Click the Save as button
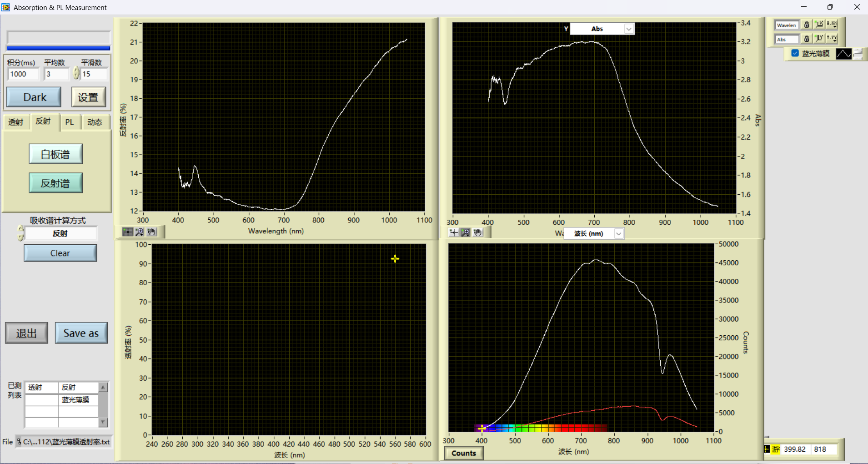 point(81,333)
